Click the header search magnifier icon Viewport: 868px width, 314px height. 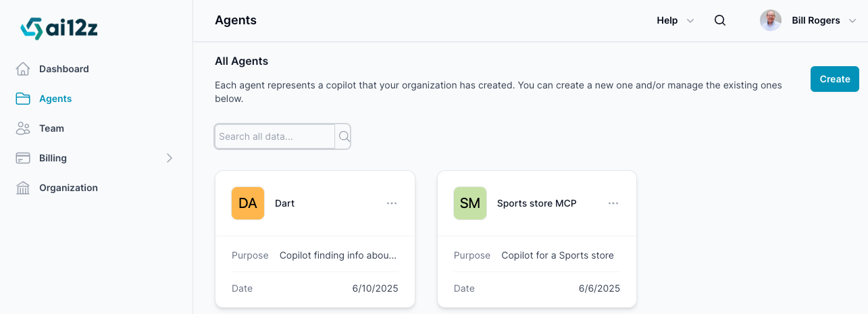click(x=720, y=20)
